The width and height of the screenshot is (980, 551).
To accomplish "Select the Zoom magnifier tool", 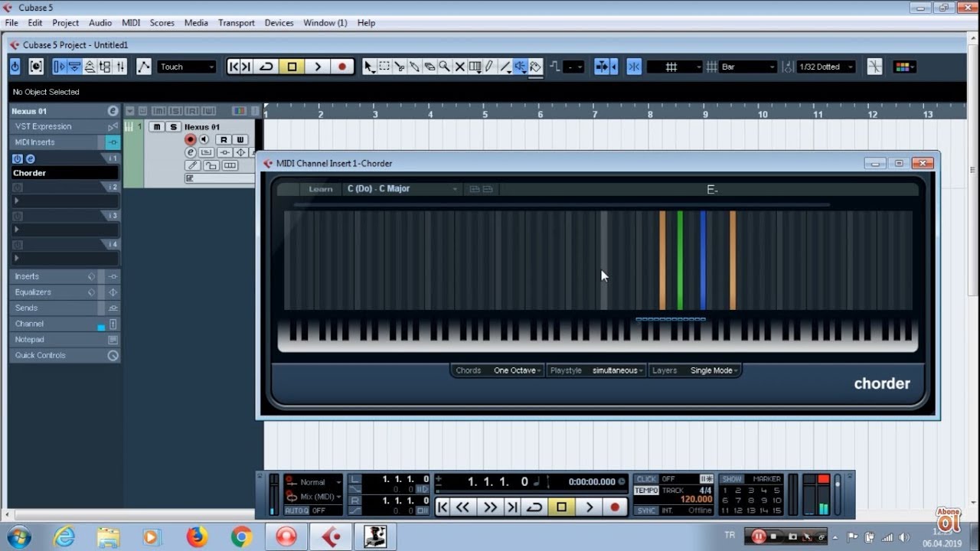I will tap(444, 67).
